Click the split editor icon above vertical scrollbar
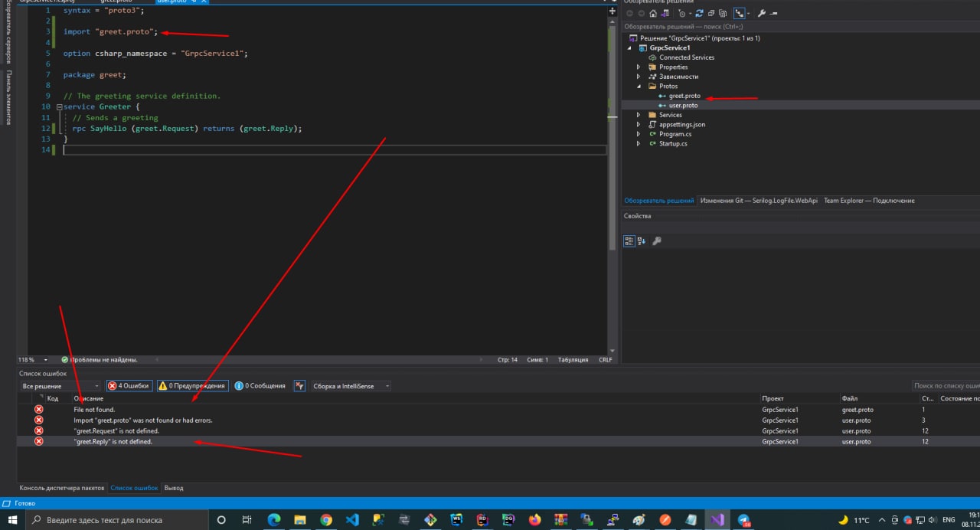This screenshot has width=980, height=530. [612, 11]
